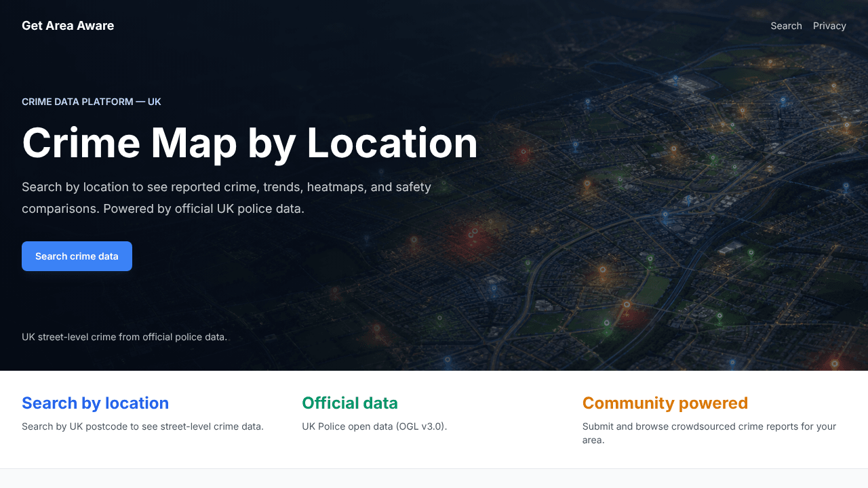Click the hero paragraph starting with Search by location to see reported crime
Viewport: 868px width, 488px height.
pyautogui.click(x=226, y=197)
